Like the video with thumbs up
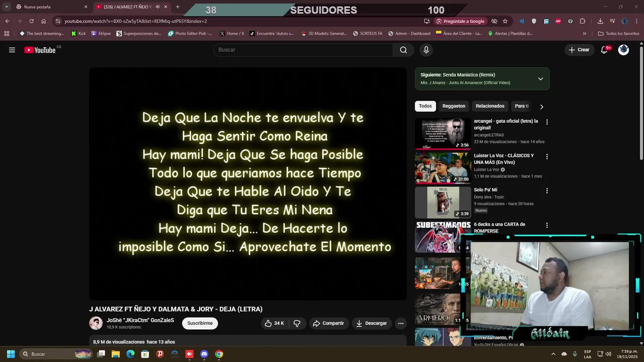The height and width of the screenshot is (362, 644). coord(274,323)
